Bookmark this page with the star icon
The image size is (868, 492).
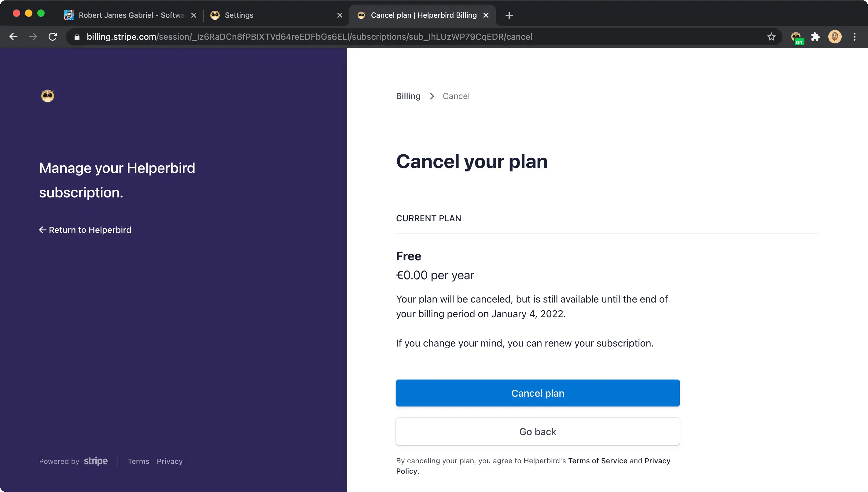[x=771, y=36]
